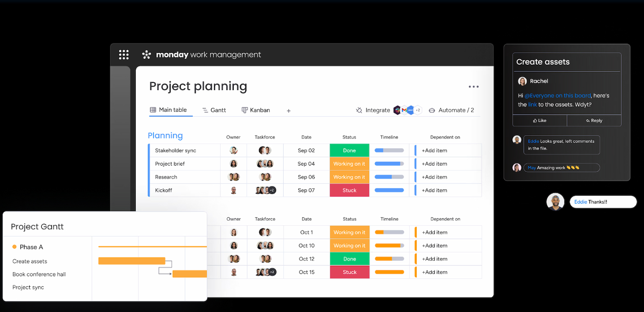This screenshot has height=312, width=644.
Task: Add dependent item on Oct 15 row
Action: [x=434, y=272]
